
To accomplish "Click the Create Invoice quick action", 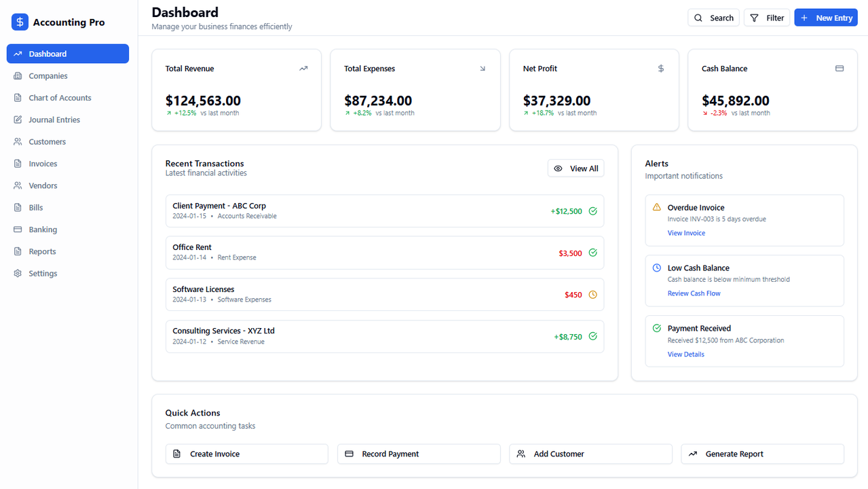I will [247, 454].
